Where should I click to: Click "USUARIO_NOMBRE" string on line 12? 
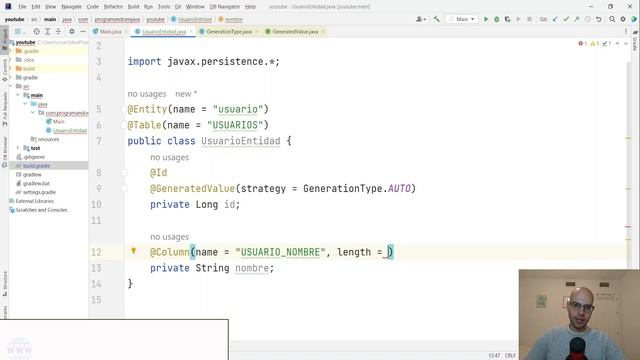click(280, 252)
